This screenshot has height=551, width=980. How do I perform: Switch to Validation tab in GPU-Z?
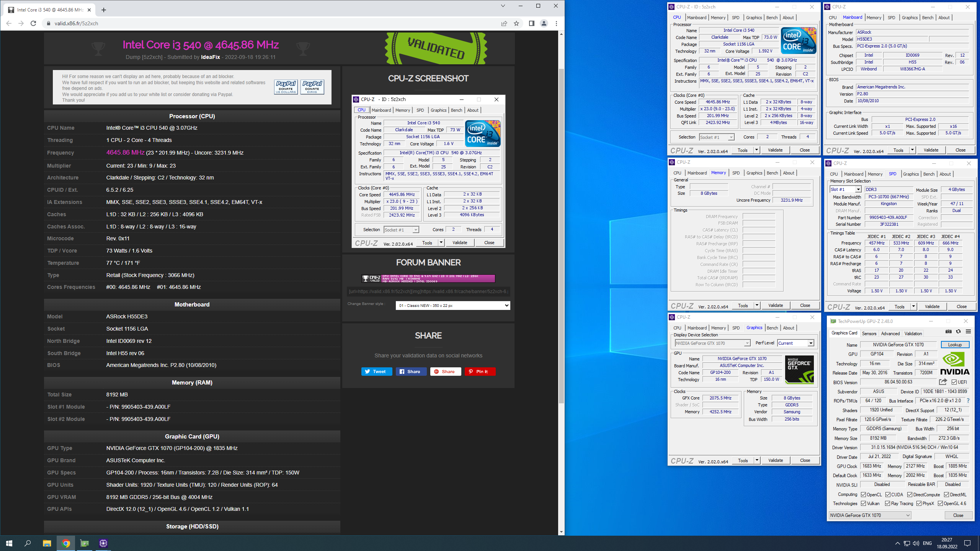click(x=913, y=334)
